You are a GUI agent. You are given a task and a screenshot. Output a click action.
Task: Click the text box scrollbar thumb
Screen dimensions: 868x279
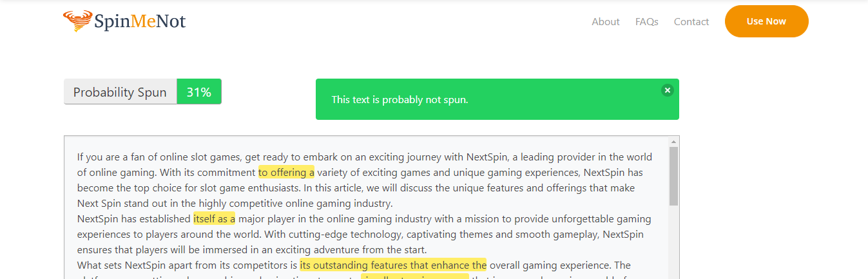[674, 174]
